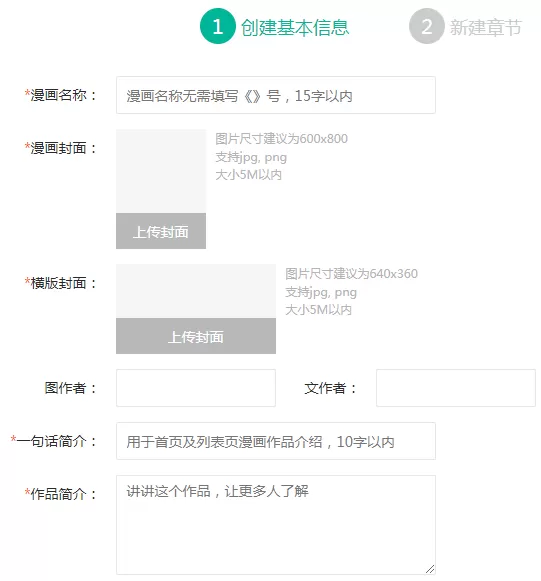Click the 作品简介 field label

click(60, 494)
